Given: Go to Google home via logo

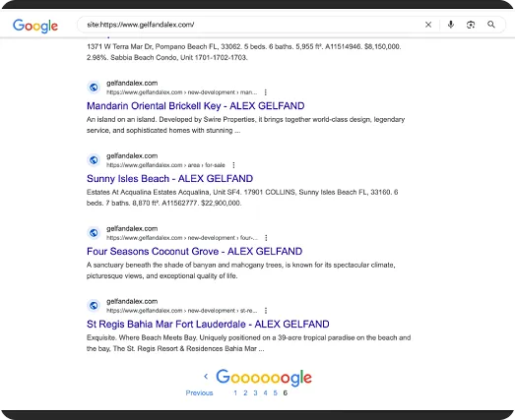Looking at the screenshot, I should (x=35, y=26).
